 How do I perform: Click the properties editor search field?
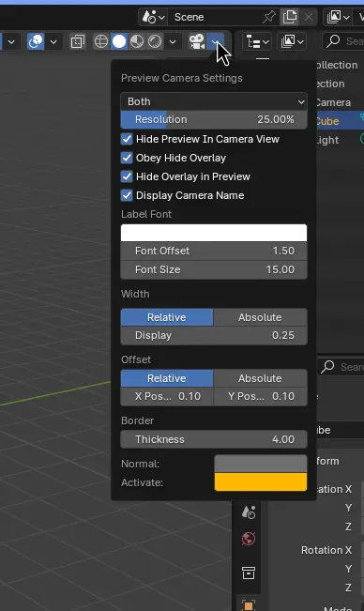coord(341,367)
